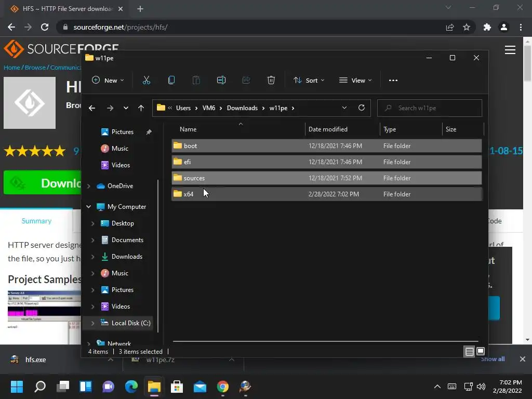Select the sources folder row
The width and height of the screenshot is (532, 399).
(327, 178)
